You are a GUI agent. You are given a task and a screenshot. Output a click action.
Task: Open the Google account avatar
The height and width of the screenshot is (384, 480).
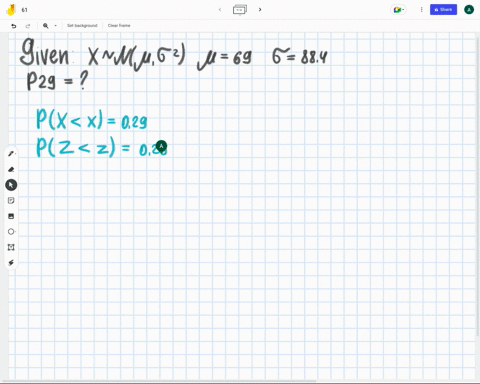469,10
